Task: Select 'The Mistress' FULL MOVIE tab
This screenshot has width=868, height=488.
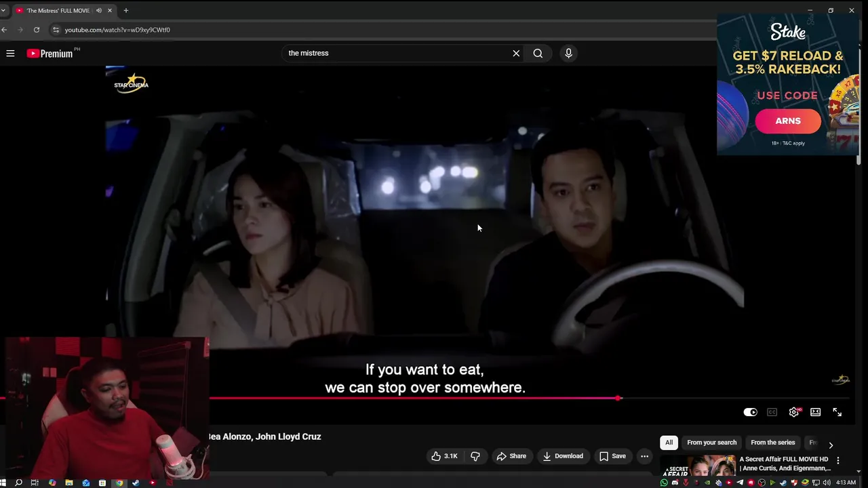Action: point(58,10)
